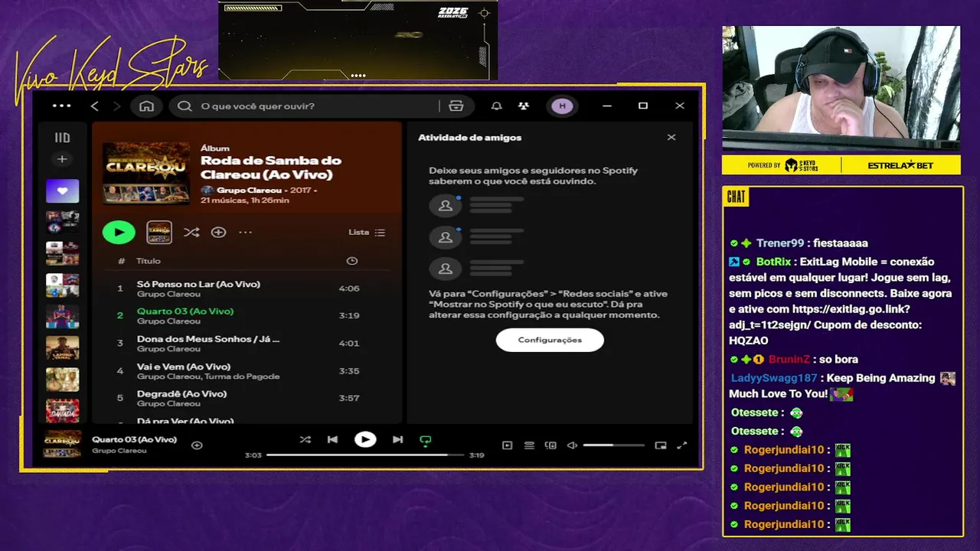Screen dimensions: 980x551
Task: Open more options for the album
Action: 245,232
